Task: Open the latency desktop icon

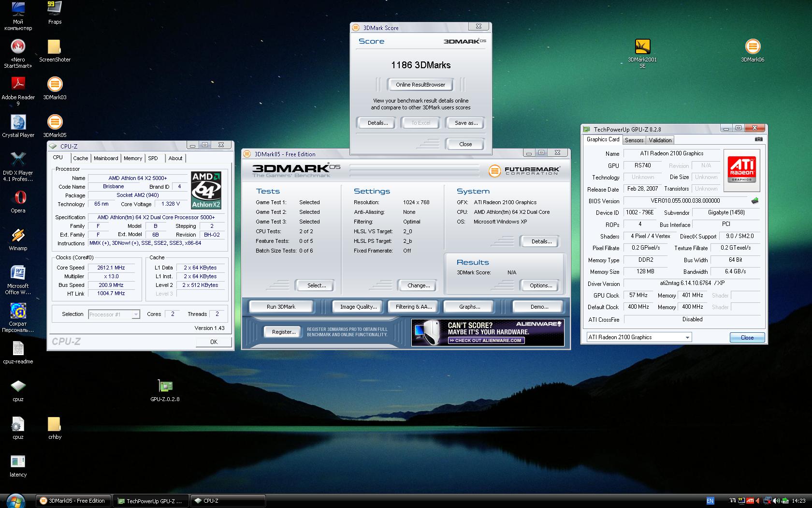Action: click(x=18, y=466)
